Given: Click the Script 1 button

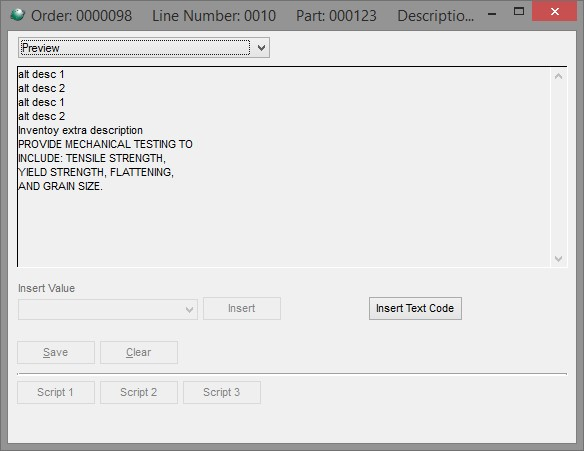Looking at the screenshot, I should (x=56, y=392).
